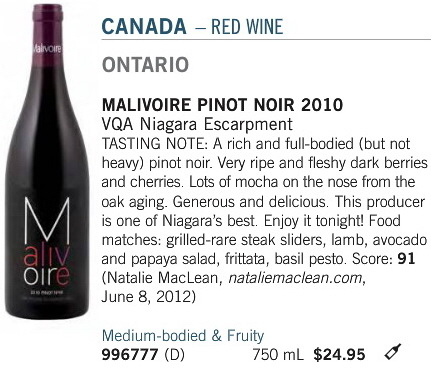431x368 pixels.
Task: Click the 750 mL bottle size
Action: (x=278, y=354)
